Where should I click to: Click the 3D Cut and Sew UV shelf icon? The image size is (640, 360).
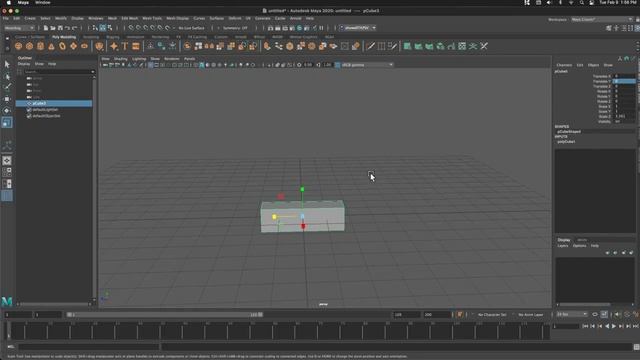(x=484, y=46)
